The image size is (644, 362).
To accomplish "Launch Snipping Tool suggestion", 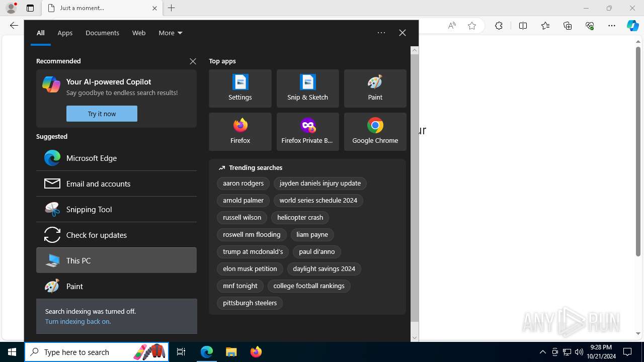I will click(116, 209).
